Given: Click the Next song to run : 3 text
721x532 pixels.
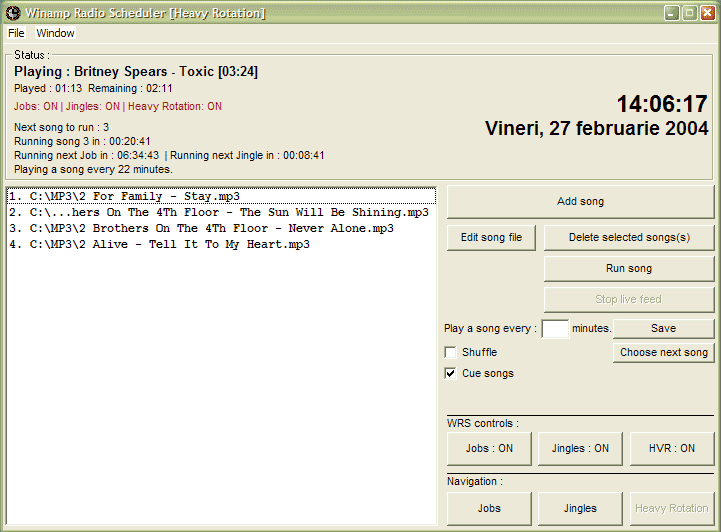Looking at the screenshot, I should pyautogui.click(x=62, y=127).
